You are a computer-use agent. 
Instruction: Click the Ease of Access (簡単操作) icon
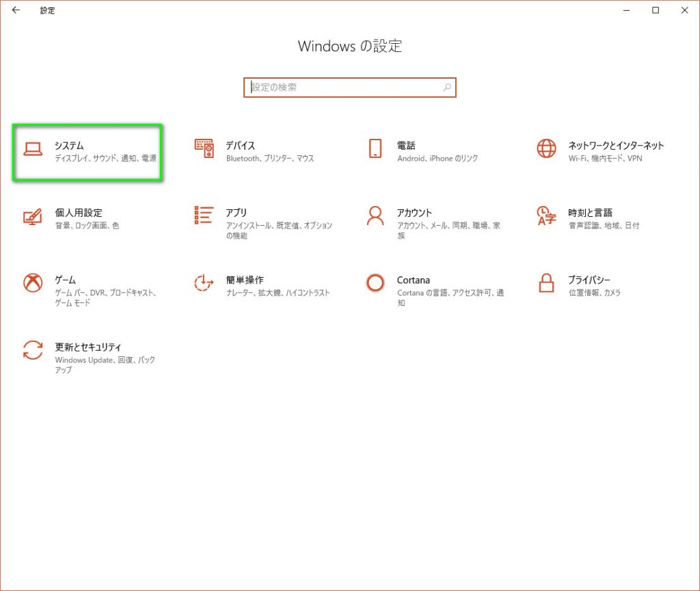coord(204,283)
